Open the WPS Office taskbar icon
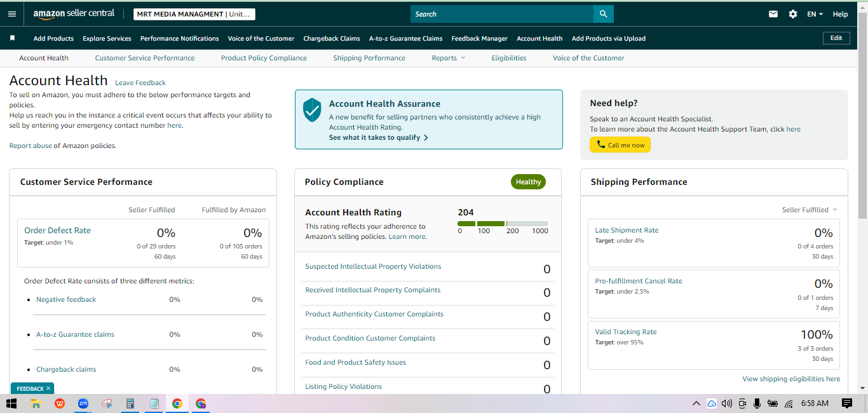This screenshot has width=868, height=413. 59,403
